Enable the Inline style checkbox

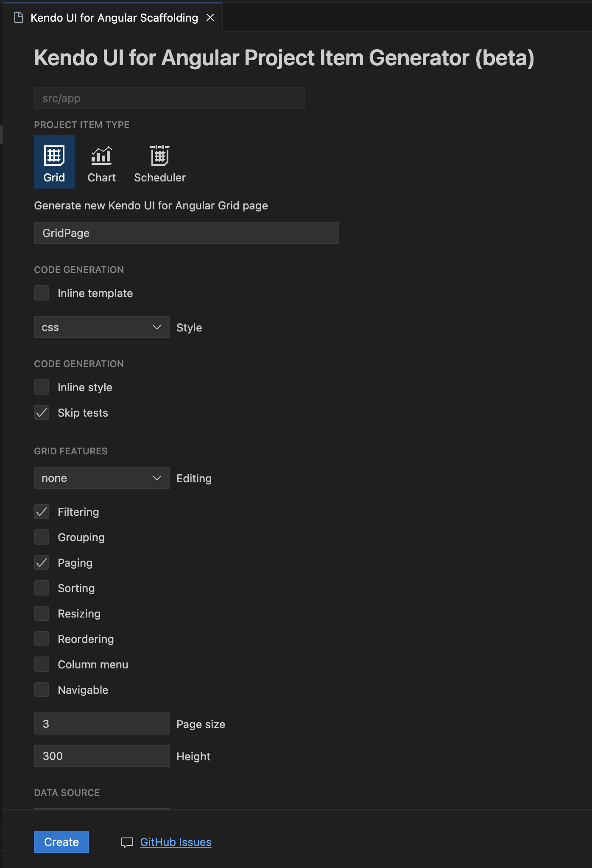(x=42, y=387)
